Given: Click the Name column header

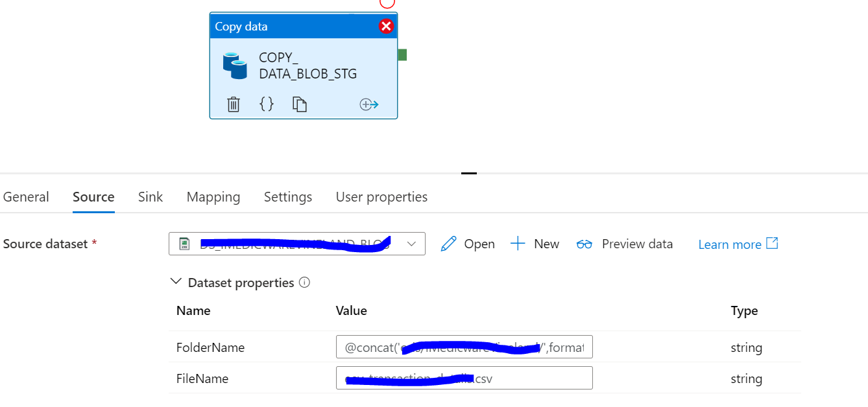Looking at the screenshot, I should [193, 310].
